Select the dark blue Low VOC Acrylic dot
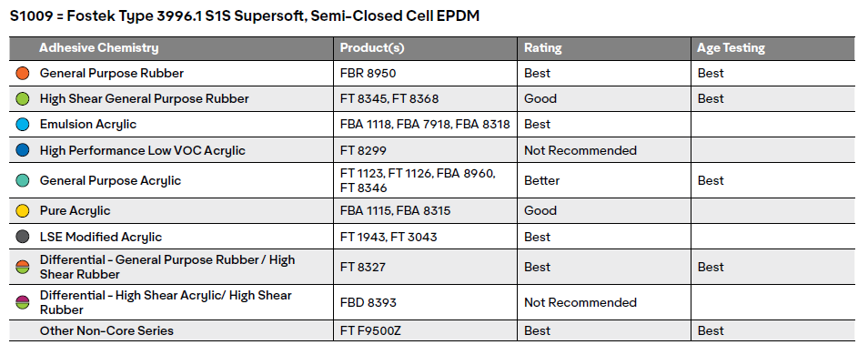 pyautogui.click(x=22, y=150)
